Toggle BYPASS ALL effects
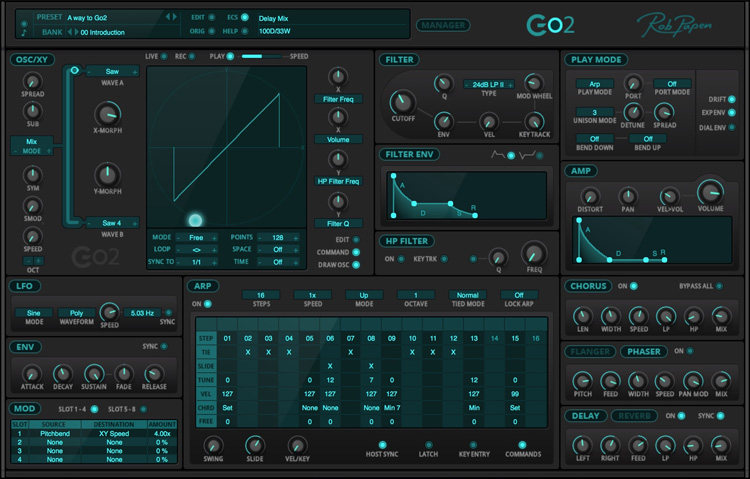Screen dimensions: 750x479 click(719, 286)
